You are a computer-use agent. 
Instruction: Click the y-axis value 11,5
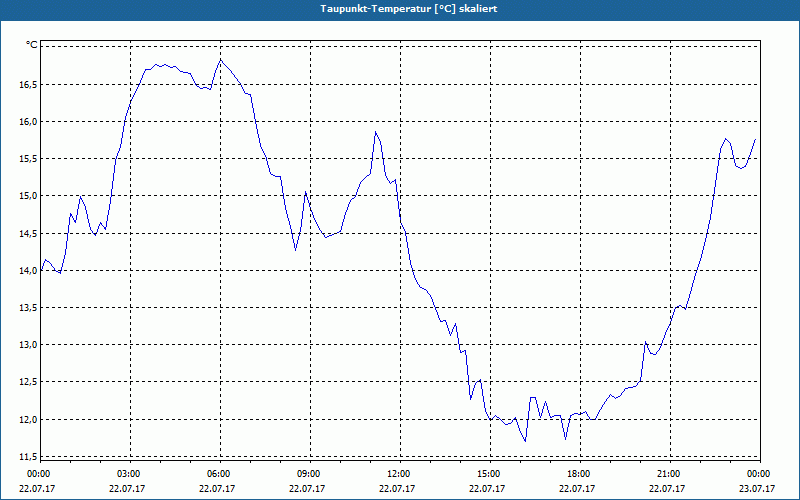28,457
